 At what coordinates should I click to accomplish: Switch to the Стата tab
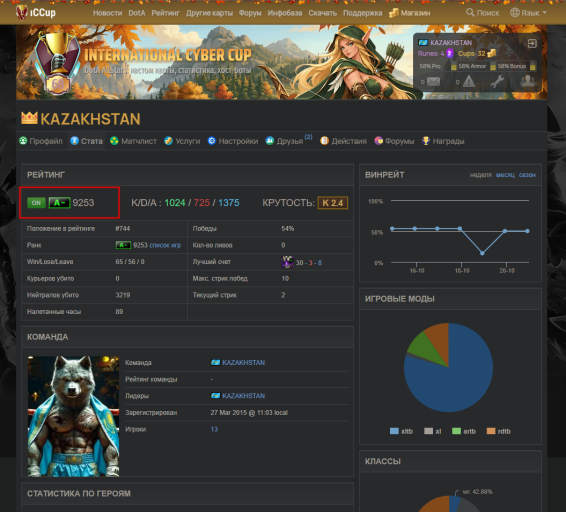(x=87, y=141)
